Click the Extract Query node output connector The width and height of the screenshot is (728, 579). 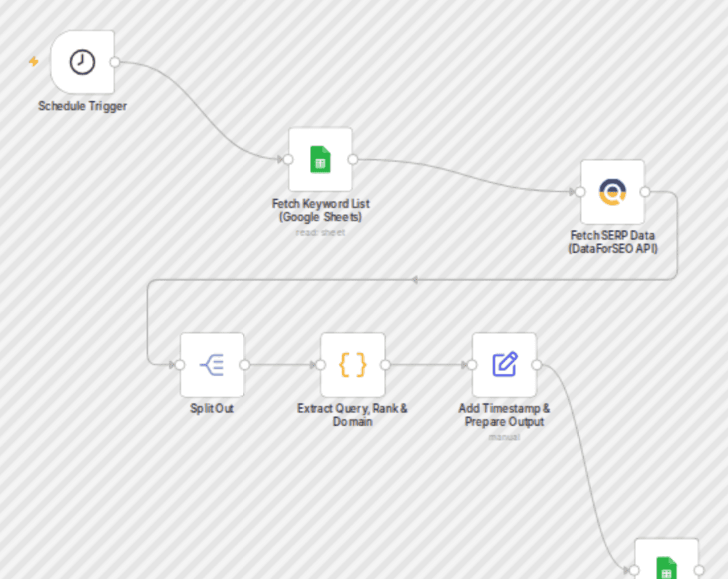385,365
